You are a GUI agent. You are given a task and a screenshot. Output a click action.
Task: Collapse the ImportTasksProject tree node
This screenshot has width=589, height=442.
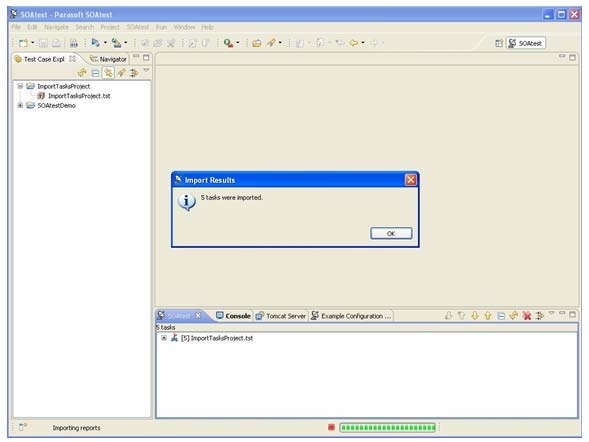coord(20,86)
